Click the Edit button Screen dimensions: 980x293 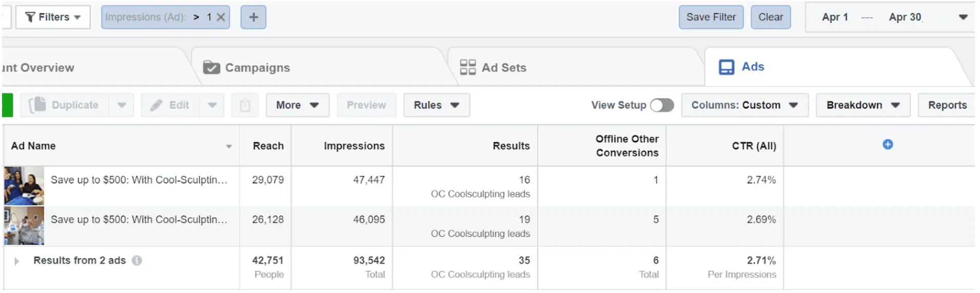170,105
